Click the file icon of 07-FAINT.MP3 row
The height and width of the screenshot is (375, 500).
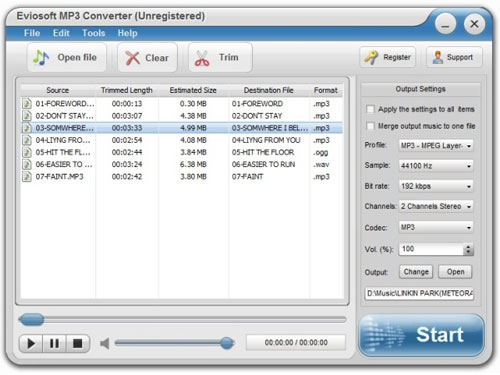(27, 176)
